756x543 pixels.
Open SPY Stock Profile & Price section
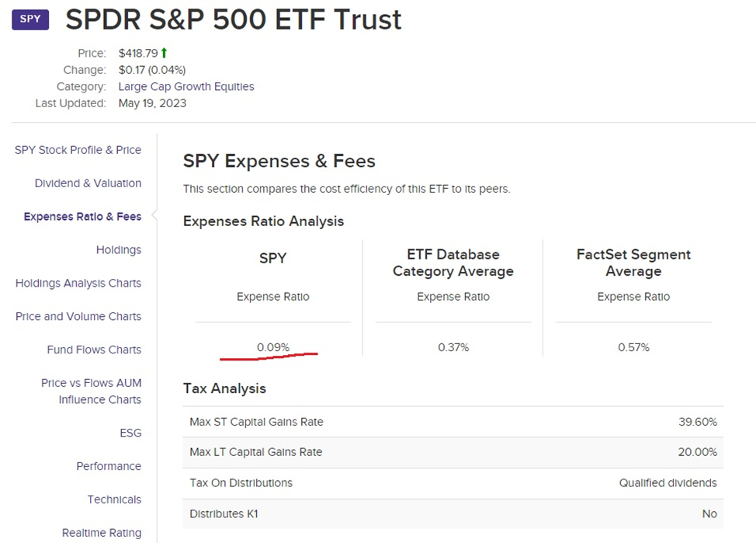pos(78,150)
